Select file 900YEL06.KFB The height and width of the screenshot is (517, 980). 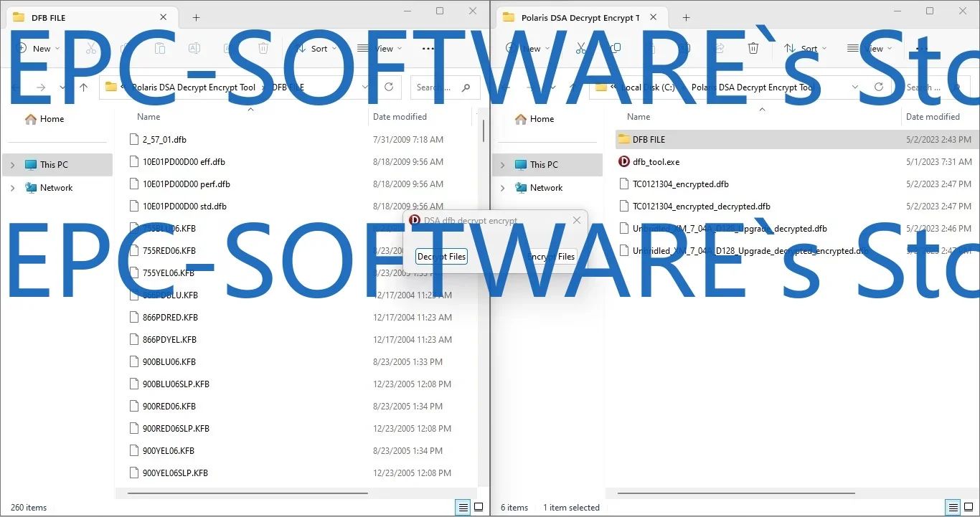(169, 451)
